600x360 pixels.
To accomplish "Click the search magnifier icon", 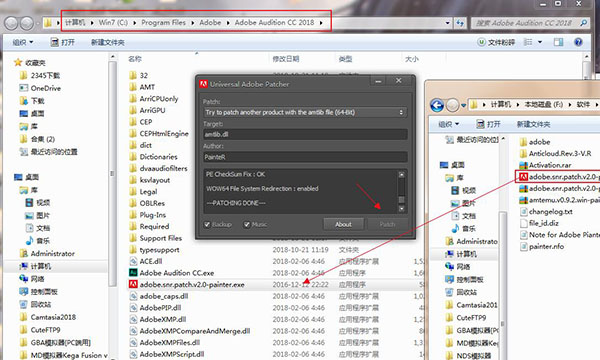I will point(584,23).
